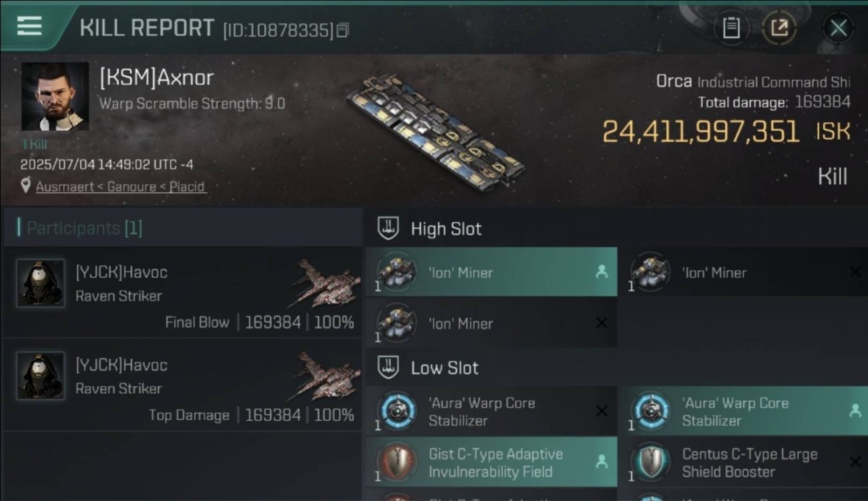This screenshot has height=501, width=868.
Task: Open the Ausmaert < Ganoure < Placid link
Action: [120, 186]
